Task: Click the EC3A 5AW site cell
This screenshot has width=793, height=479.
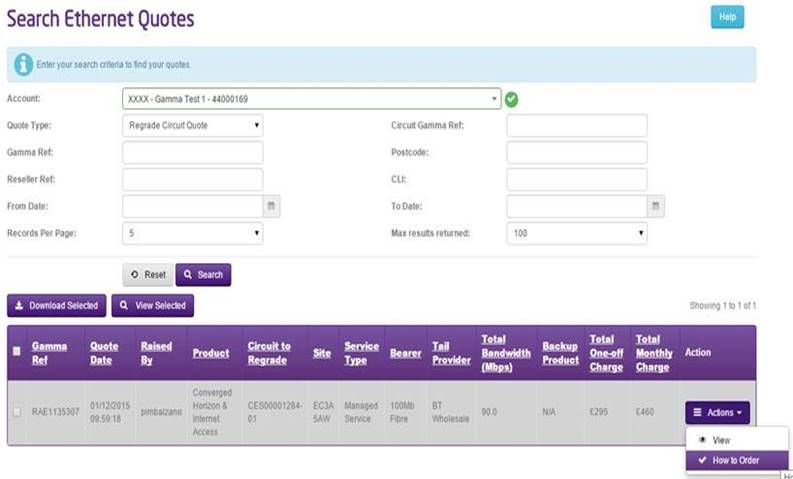Action: coord(322,412)
